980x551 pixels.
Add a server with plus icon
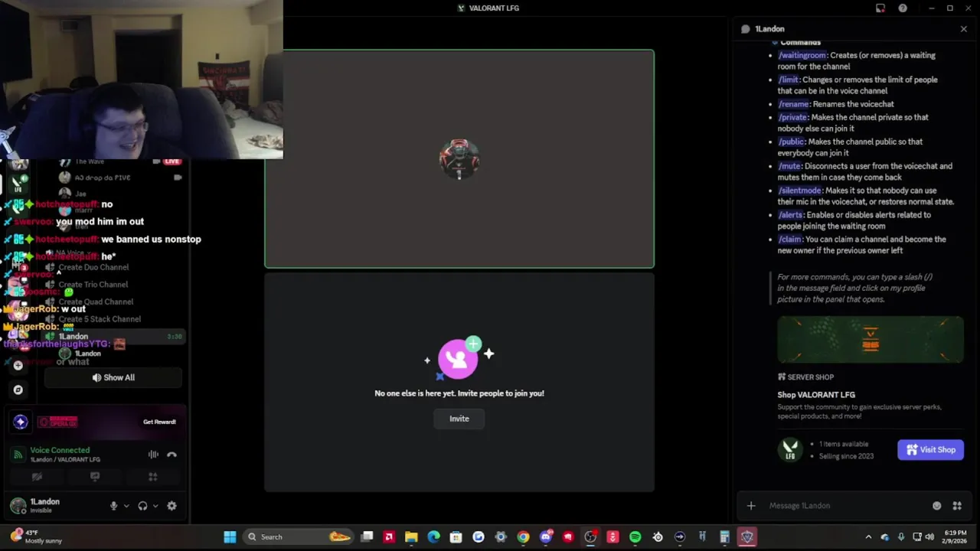(18, 366)
